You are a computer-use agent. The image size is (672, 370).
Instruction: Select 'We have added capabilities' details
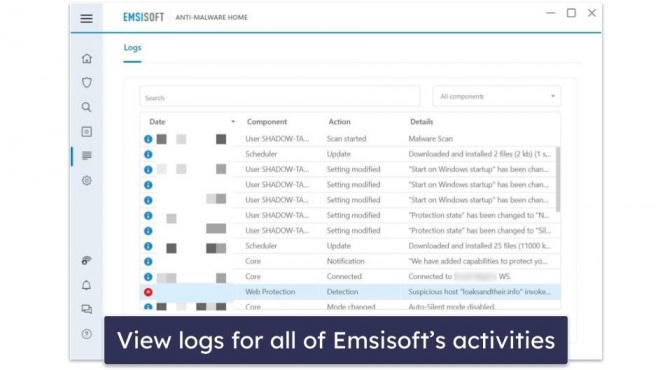(x=478, y=261)
